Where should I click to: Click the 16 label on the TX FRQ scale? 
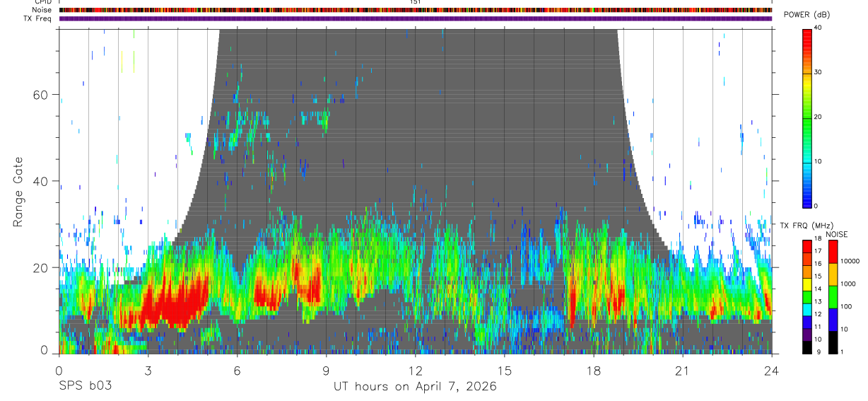818,264
